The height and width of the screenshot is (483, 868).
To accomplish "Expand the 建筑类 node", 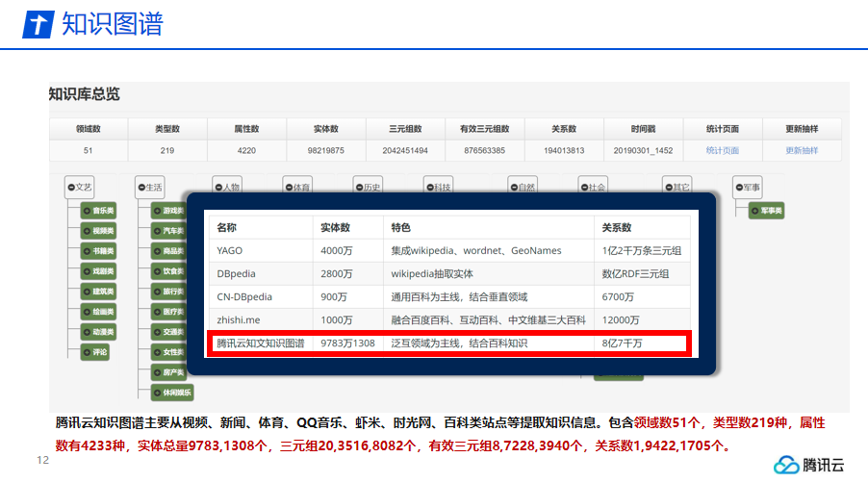I will pyautogui.click(x=87, y=292).
